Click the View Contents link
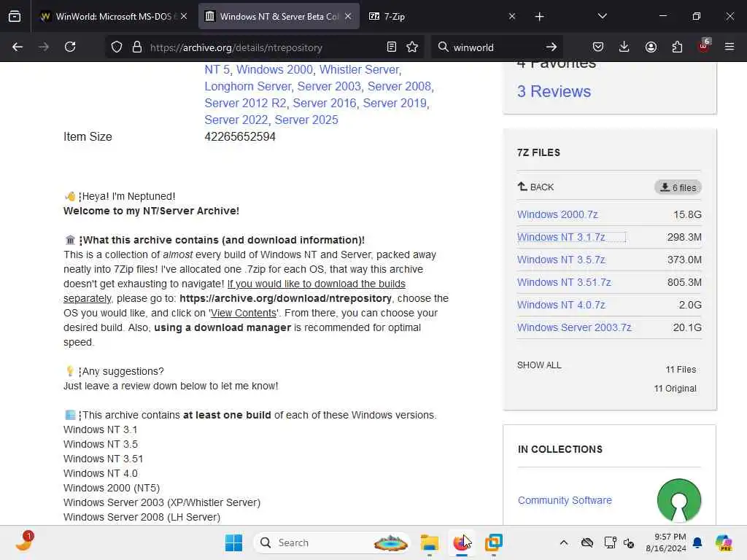The image size is (747, 560). (x=244, y=313)
